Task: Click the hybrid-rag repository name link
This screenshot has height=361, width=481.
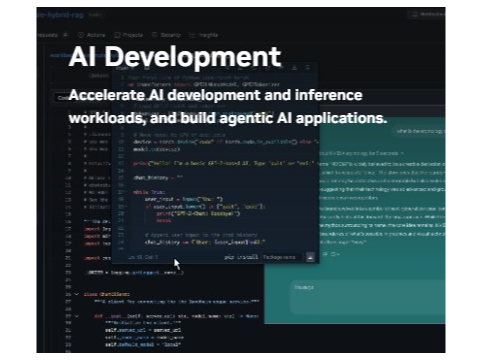Action: point(60,15)
